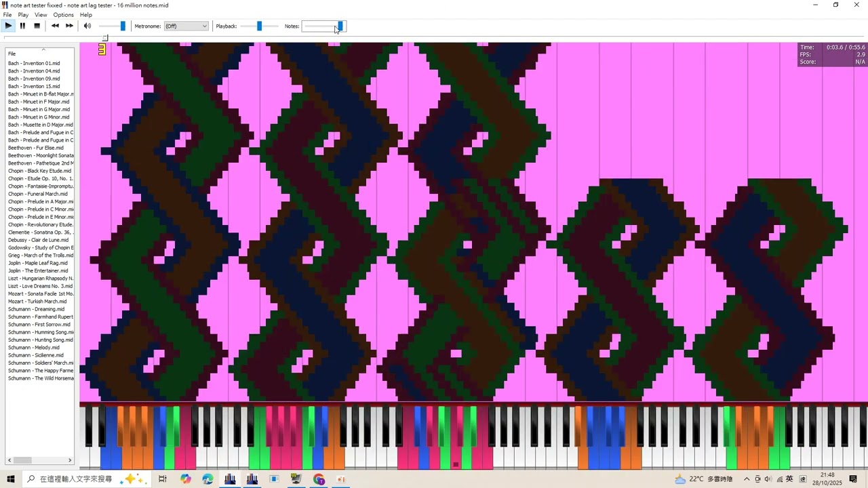
Task: Select Mozart - Turkish March.mid
Action: [x=37, y=301]
